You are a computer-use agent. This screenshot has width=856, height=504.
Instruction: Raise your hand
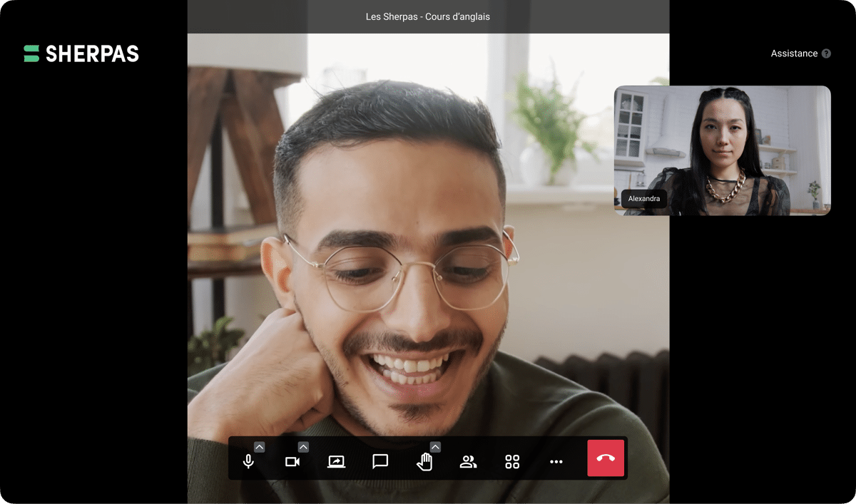point(424,462)
